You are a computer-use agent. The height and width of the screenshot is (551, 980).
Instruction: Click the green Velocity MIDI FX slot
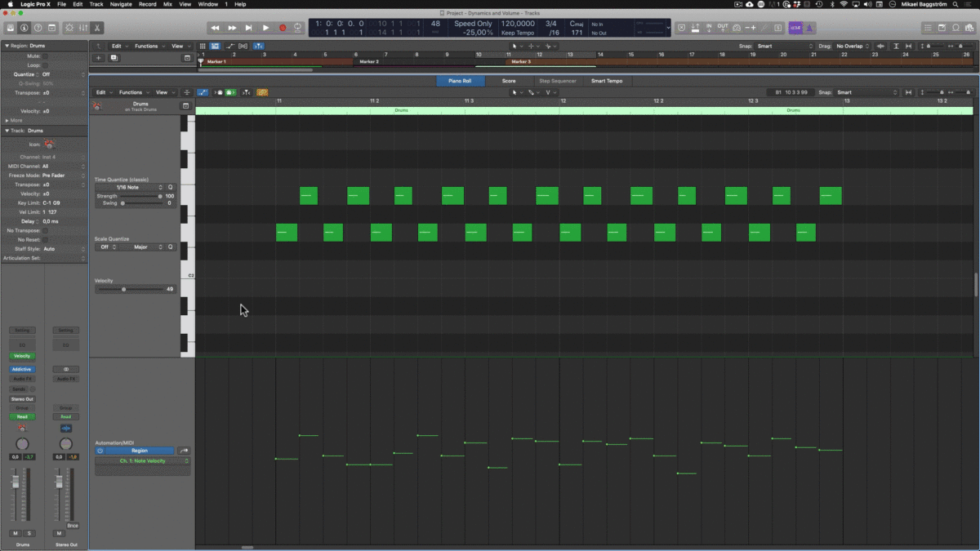[x=22, y=356]
